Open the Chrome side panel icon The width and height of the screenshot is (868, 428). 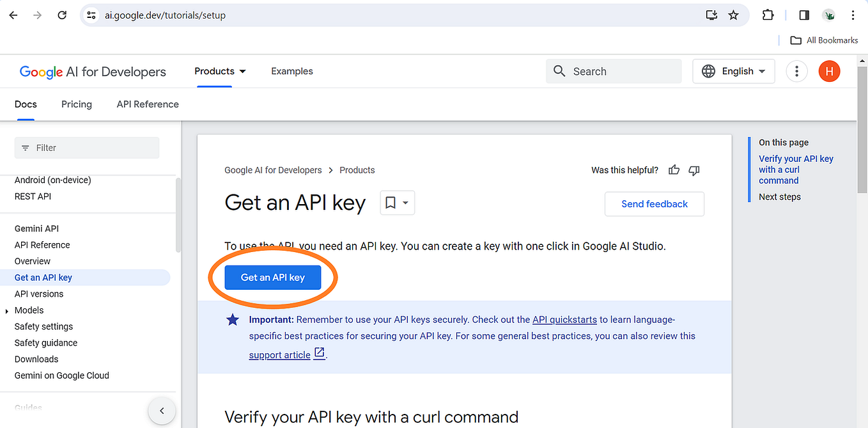803,15
